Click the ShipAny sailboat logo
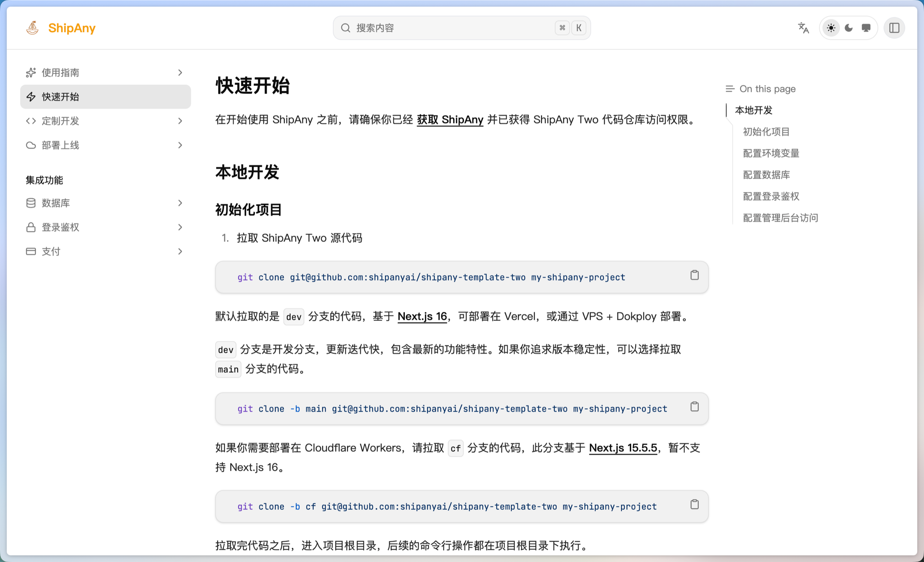 pyautogui.click(x=32, y=28)
